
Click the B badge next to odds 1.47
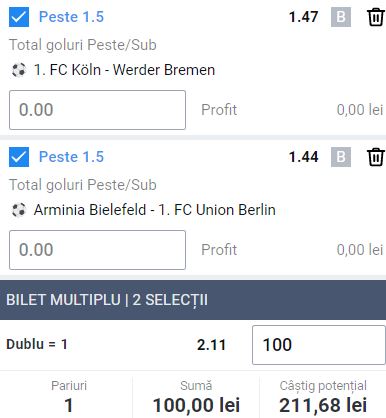point(341,17)
